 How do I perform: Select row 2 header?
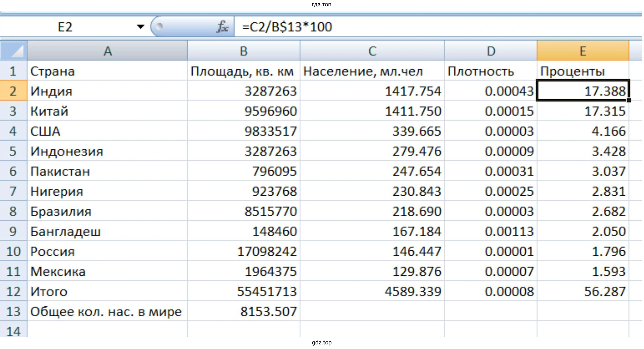pyautogui.click(x=14, y=91)
